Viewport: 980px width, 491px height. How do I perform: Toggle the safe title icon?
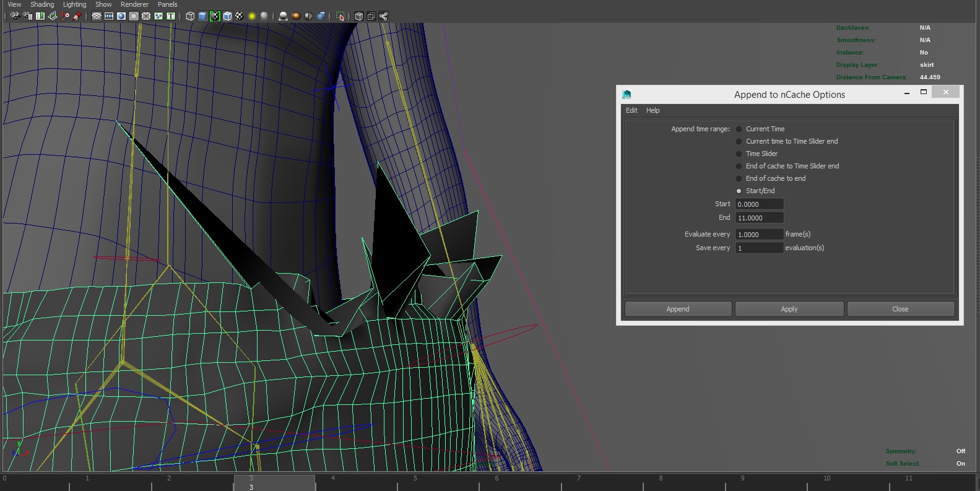(171, 16)
